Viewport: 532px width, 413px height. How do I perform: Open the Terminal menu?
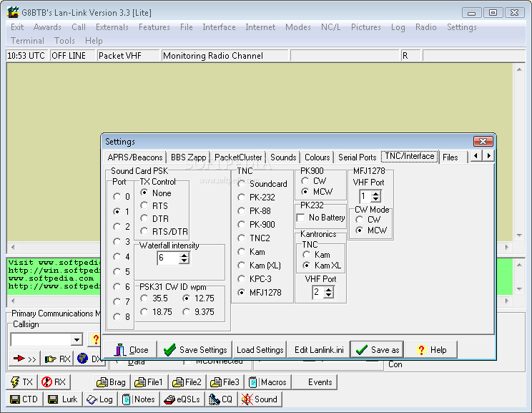(x=27, y=41)
